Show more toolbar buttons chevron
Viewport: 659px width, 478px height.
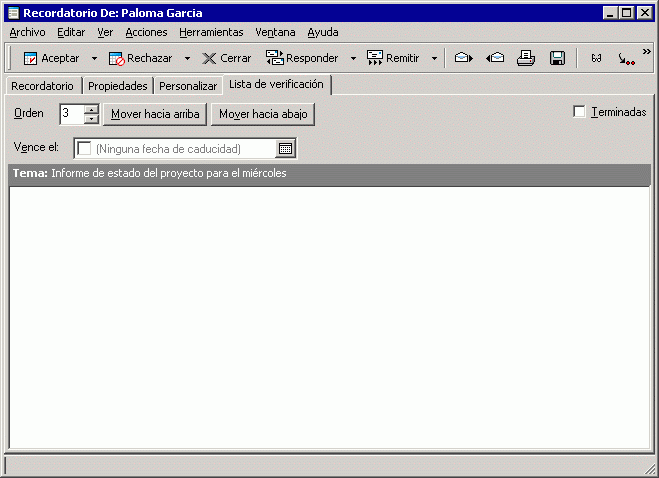tap(646, 52)
